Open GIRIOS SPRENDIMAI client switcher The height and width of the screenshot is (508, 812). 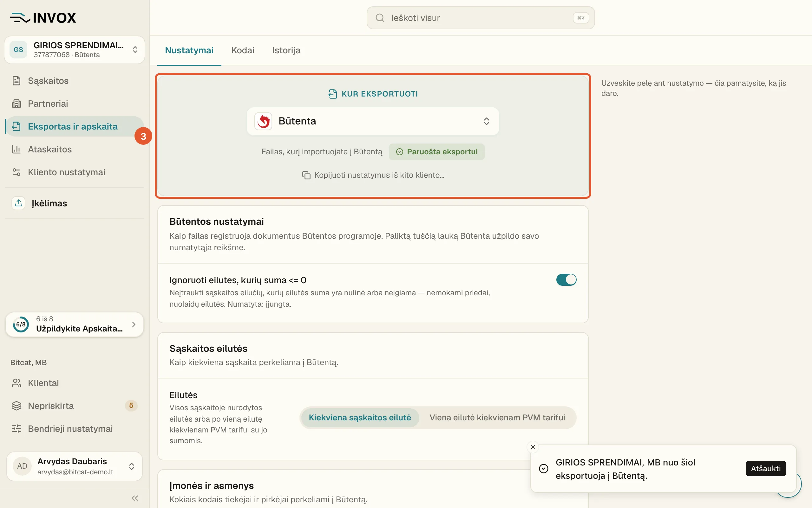[75, 50]
